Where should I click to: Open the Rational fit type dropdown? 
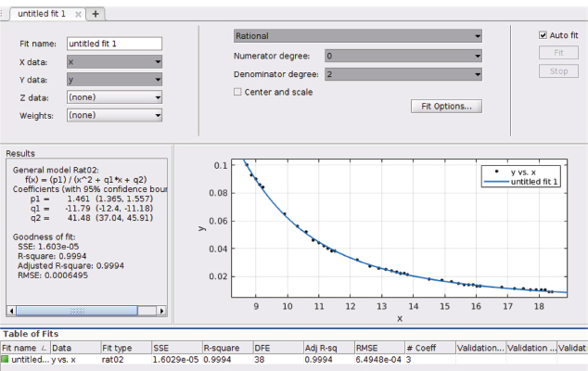pyautogui.click(x=357, y=36)
